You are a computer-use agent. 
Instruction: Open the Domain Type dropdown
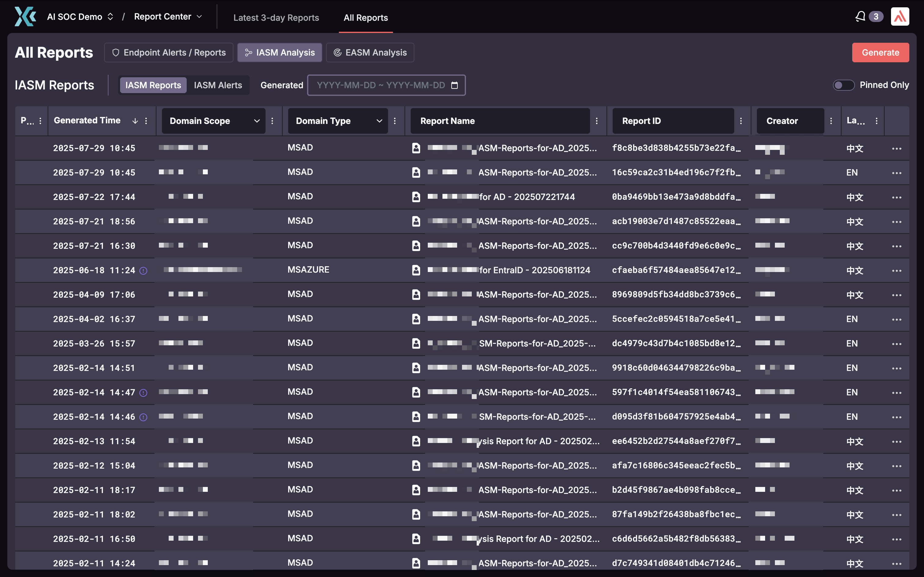tap(379, 121)
